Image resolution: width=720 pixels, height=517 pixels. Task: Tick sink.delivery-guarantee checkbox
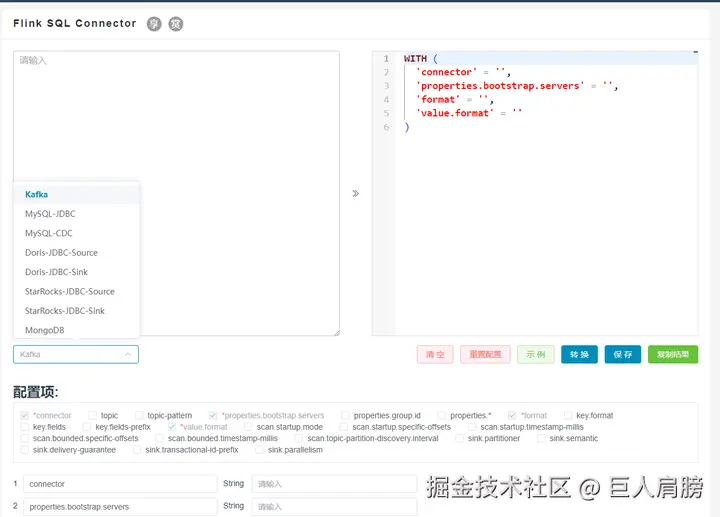point(25,450)
